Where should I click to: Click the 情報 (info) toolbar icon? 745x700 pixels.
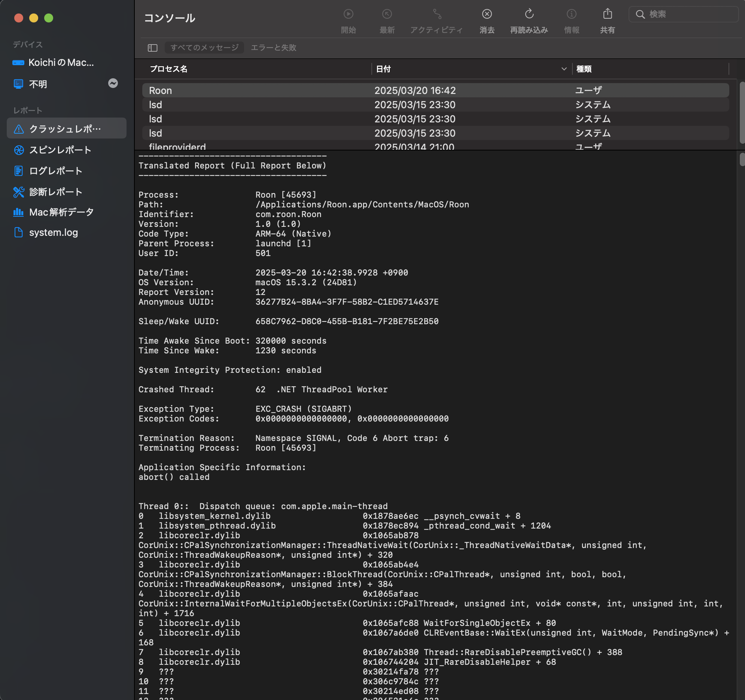(571, 14)
